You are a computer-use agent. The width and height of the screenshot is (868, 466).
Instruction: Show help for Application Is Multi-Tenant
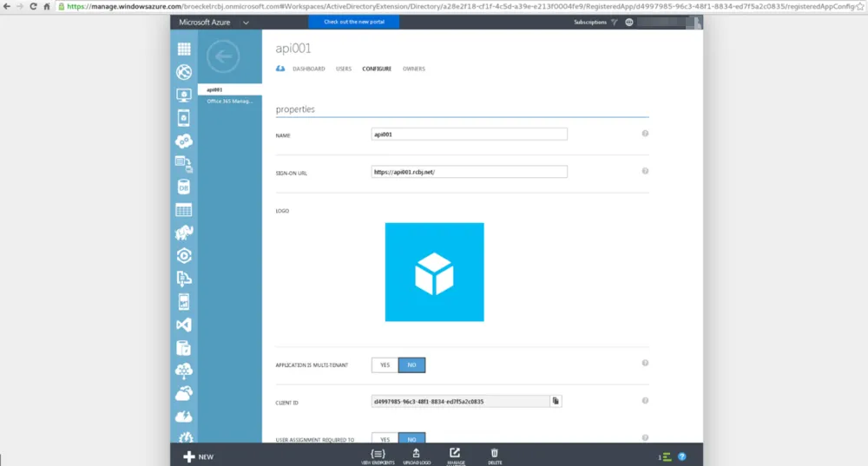(645, 363)
